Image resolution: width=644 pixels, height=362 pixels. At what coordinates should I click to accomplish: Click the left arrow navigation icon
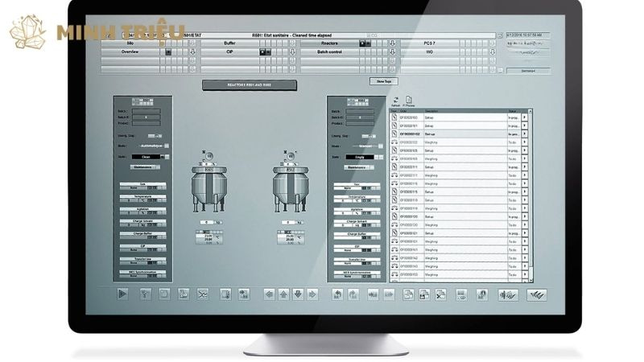pyautogui.click(x=269, y=294)
